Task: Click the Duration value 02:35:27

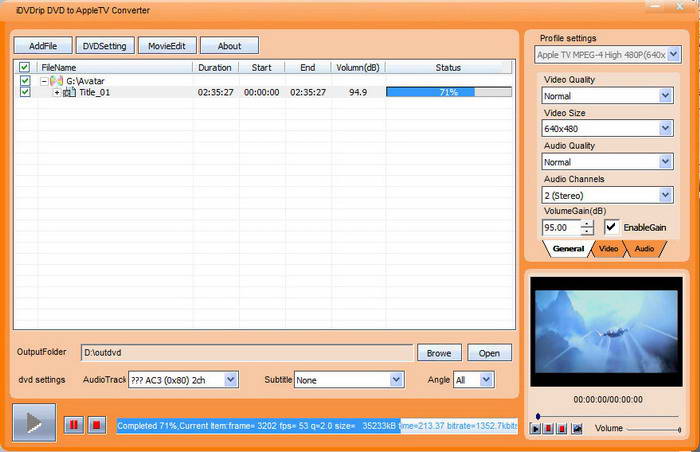Action: pos(216,92)
